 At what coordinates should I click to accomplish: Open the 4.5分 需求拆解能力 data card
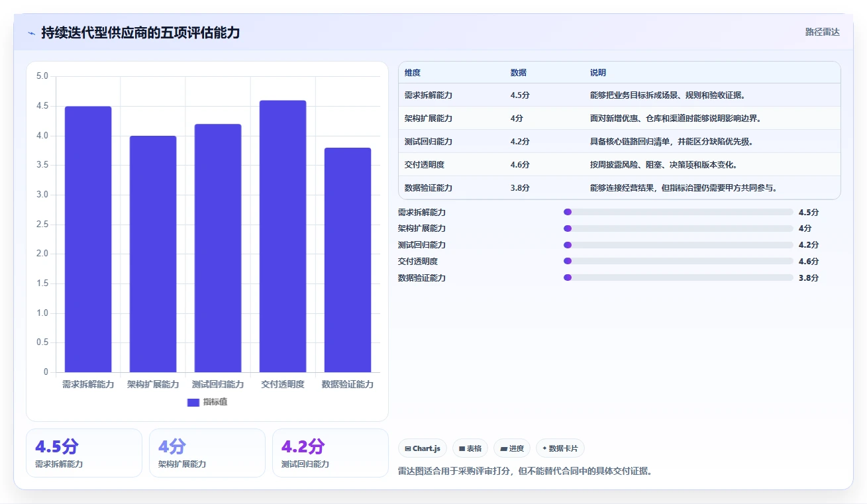pos(84,453)
